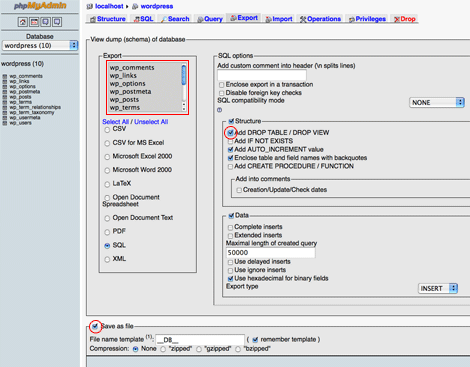Screen dimensions: 470x367
Task: Select wp_comments in the export table list
Action: (x=132, y=67)
